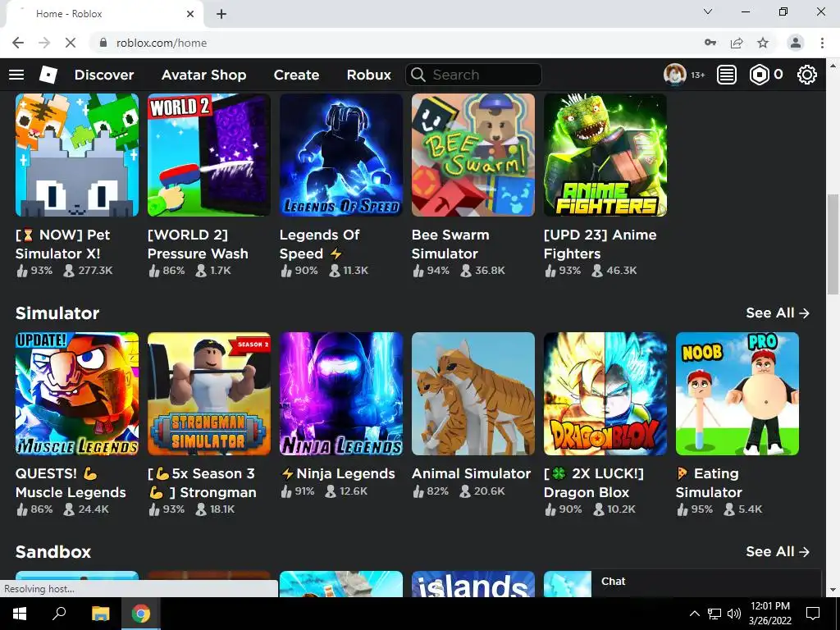840x630 pixels.
Task: Open Legends Of Speed game thumbnail
Action: pyautogui.click(x=341, y=155)
